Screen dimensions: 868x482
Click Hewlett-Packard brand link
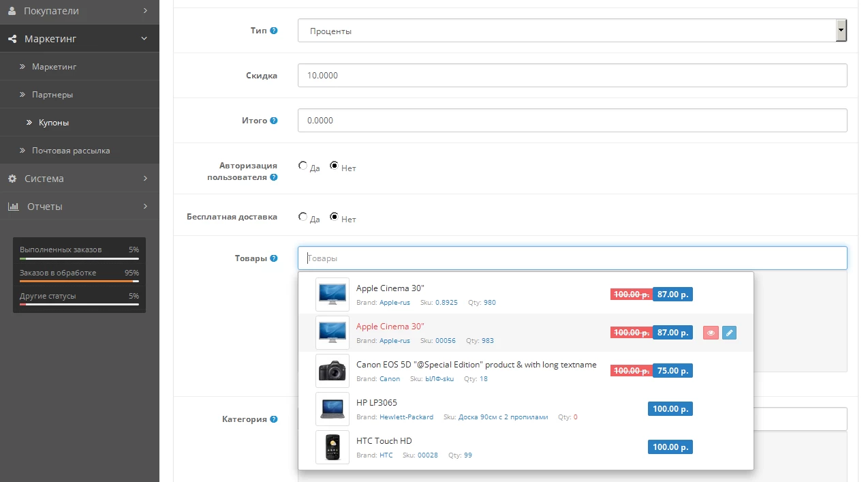pyautogui.click(x=406, y=417)
